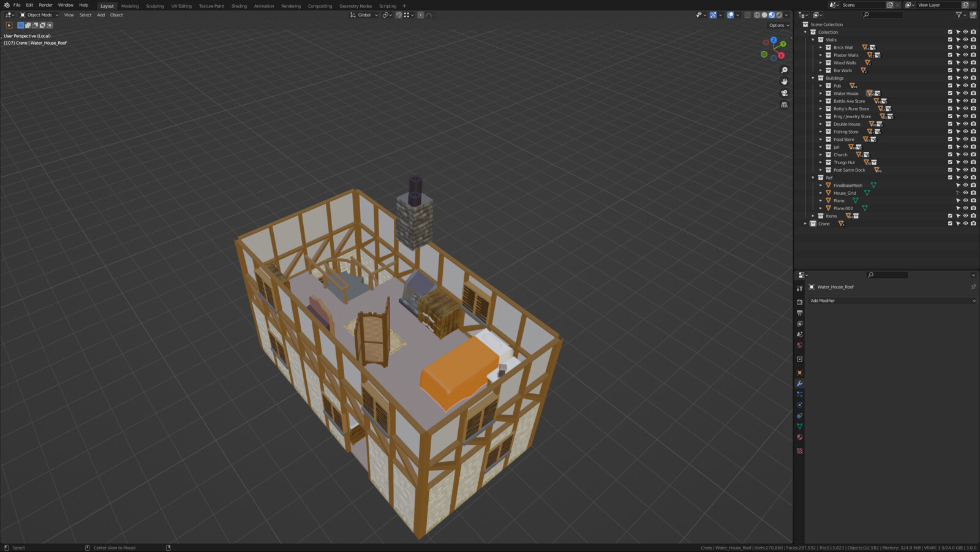980x552 pixels.
Task: Toggle camera view gizmo in viewport
Action: pyautogui.click(x=784, y=93)
